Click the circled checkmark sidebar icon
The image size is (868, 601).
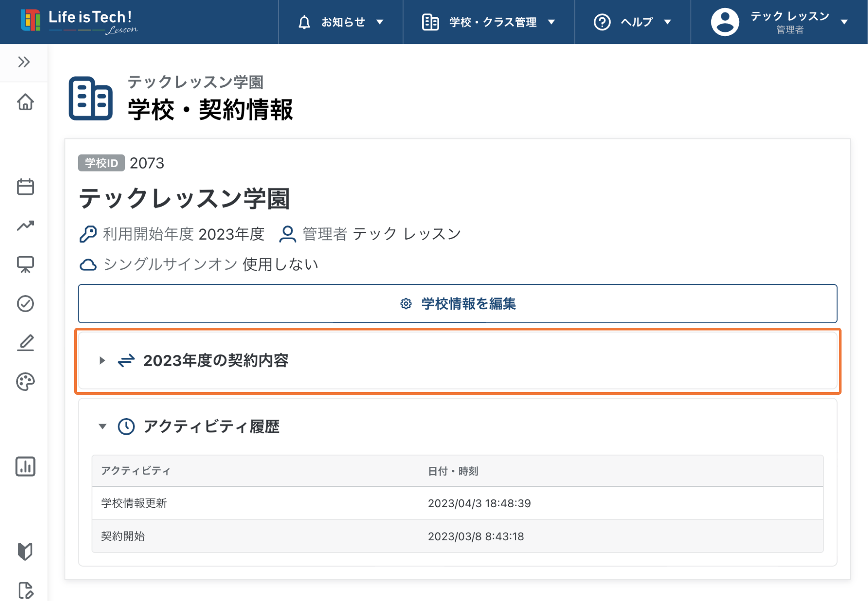[x=25, y=304]
